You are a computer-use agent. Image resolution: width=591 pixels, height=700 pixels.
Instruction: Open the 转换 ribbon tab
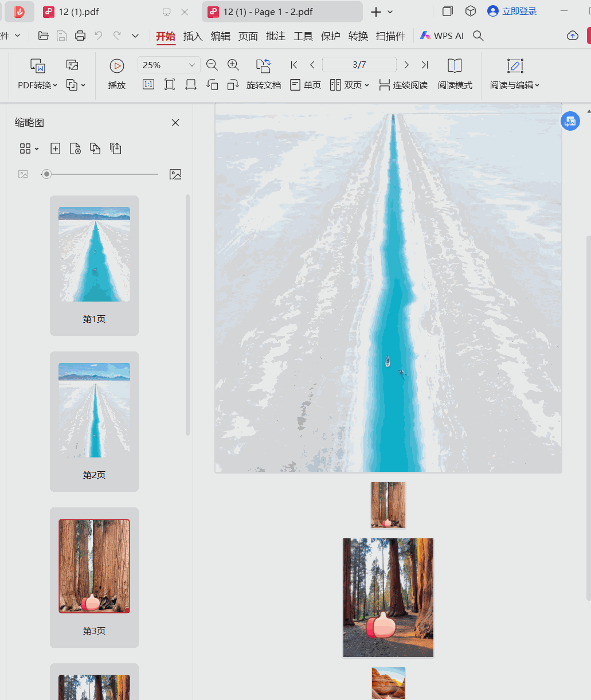pyautogui.click(x=358, y=36)
